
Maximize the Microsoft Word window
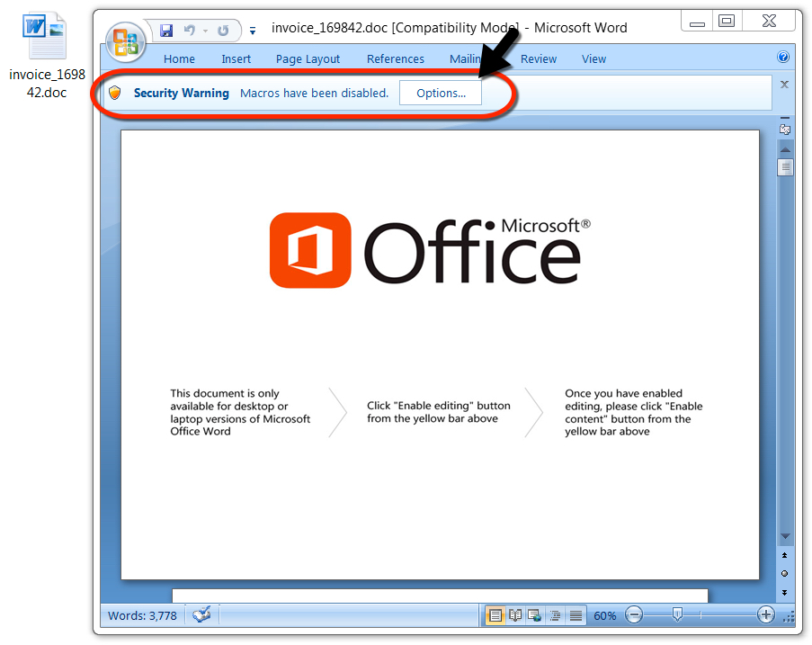click(727, 22)
